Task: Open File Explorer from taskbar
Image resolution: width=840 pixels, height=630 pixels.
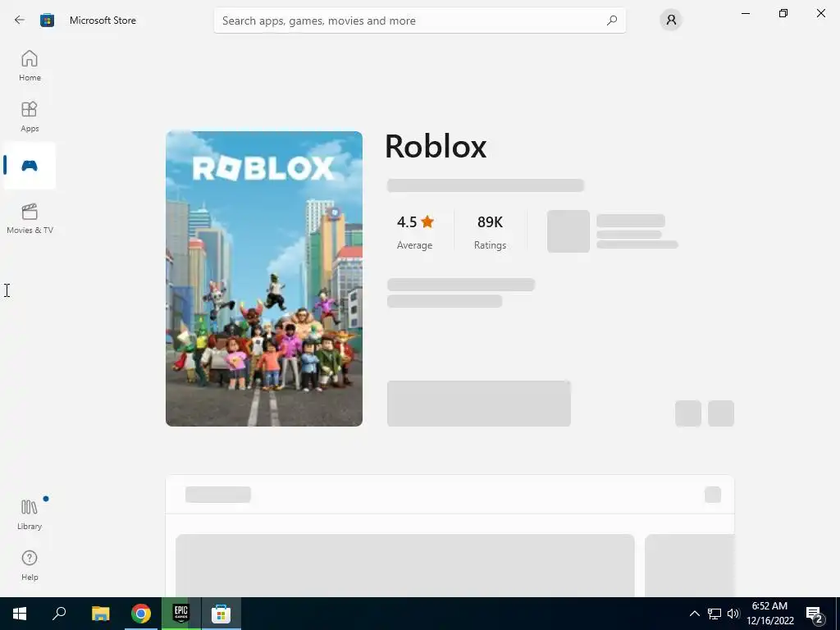Action: point(100,614)
